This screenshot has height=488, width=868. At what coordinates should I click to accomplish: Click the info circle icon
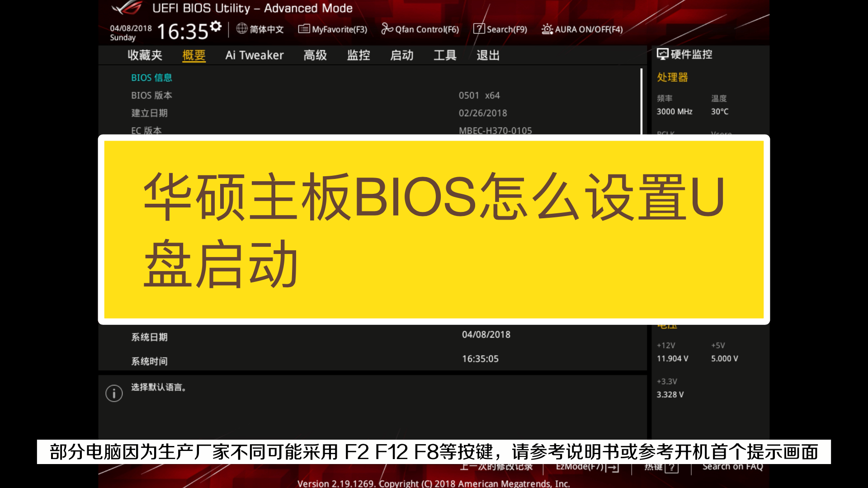pos(114,393)
